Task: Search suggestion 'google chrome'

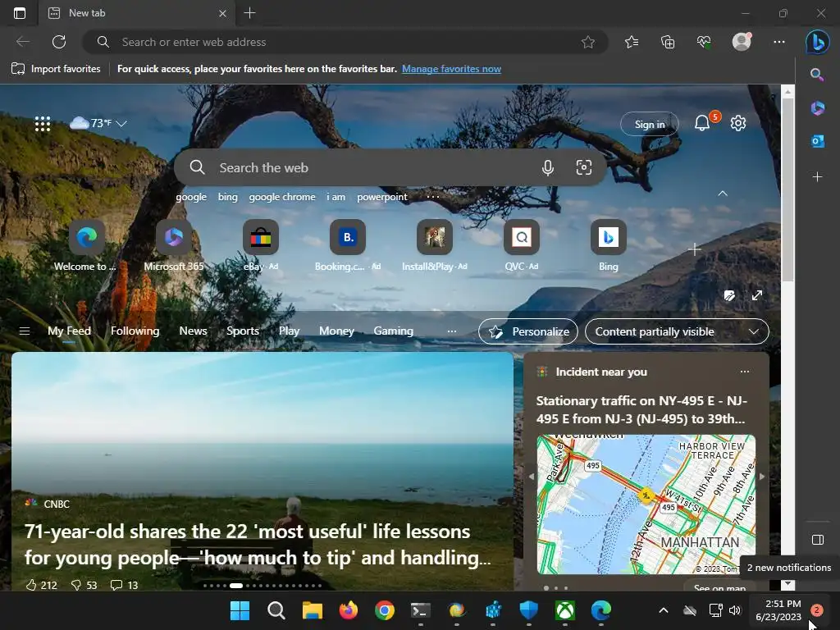Action: point(282,197)
